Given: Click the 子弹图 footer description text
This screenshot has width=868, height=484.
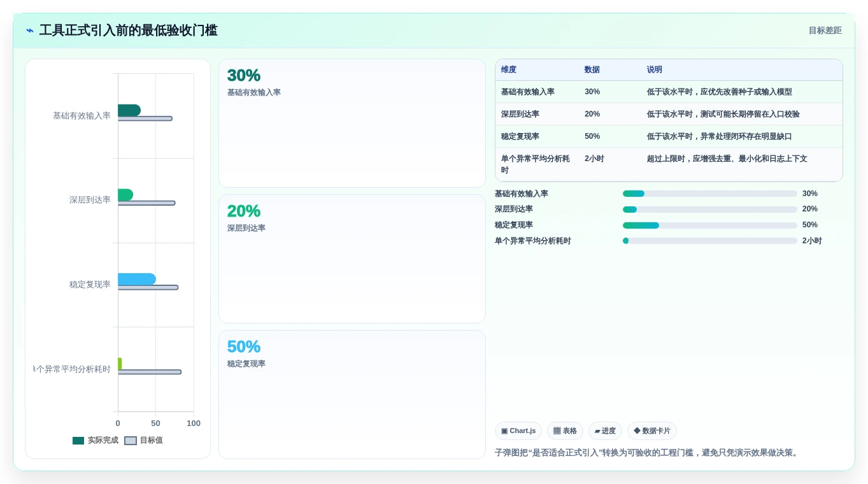Looking at the screenshot, I should click(x=648, y=453).
